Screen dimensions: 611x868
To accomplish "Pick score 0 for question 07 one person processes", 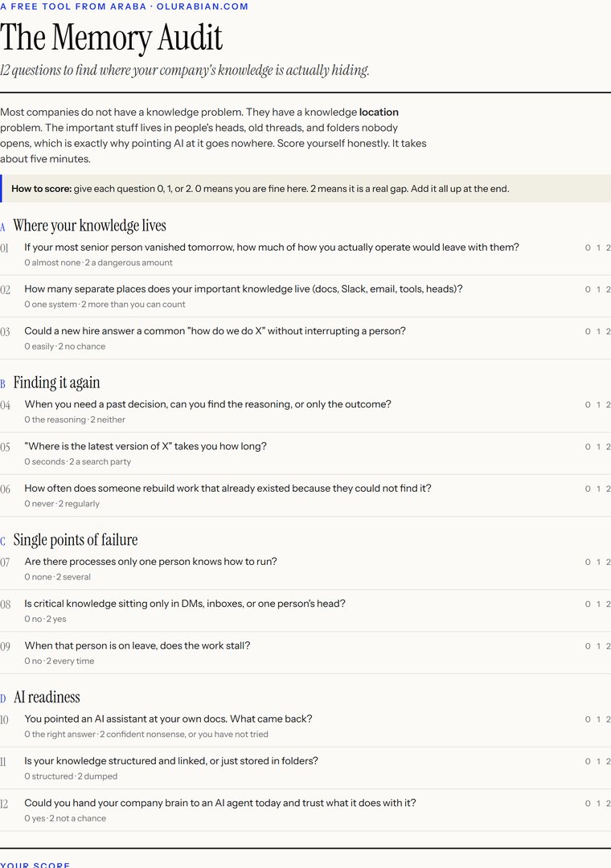I will (x=588, y=562).
